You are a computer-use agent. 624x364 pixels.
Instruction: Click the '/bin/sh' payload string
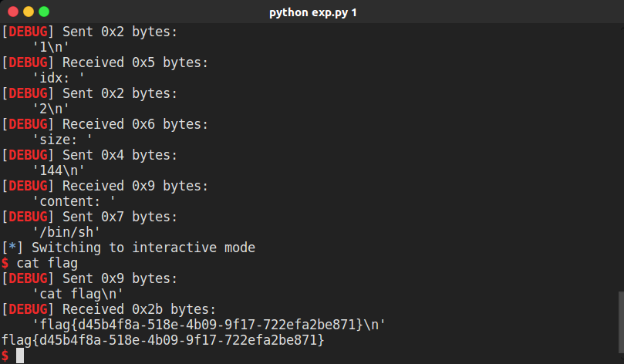66,232
